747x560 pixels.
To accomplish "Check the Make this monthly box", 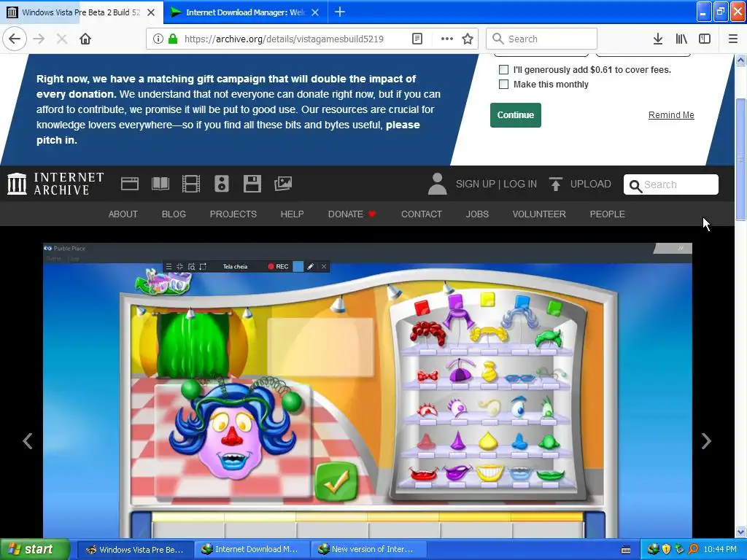I will pos(503,85).
